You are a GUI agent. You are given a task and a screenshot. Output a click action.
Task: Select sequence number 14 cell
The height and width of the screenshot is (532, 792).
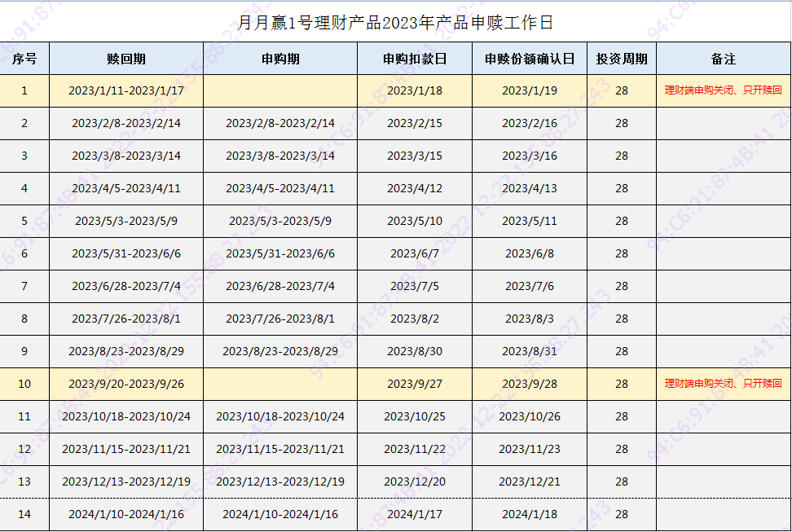pyautogui.click(x=24, y=514)
